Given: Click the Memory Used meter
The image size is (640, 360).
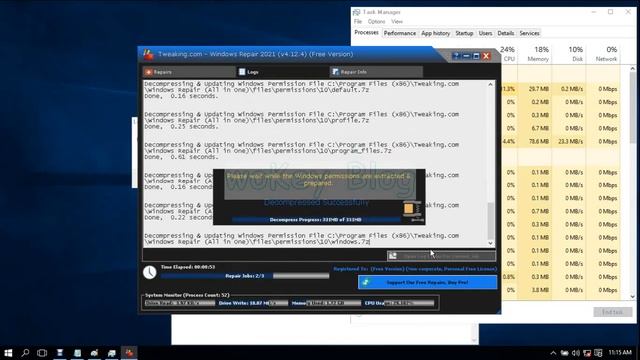Looking at the screenshot, I should coord(326,303).
